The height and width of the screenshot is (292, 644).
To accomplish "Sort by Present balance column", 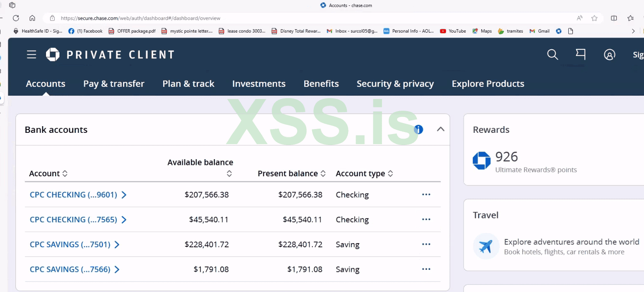I will click(x=292, y=174).
